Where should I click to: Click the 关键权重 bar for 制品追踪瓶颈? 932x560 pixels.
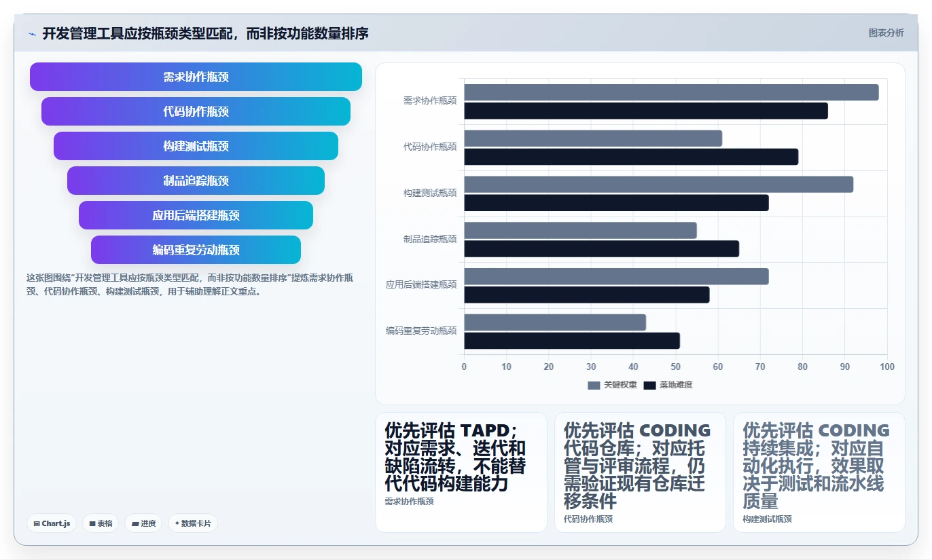pos(580,230)
